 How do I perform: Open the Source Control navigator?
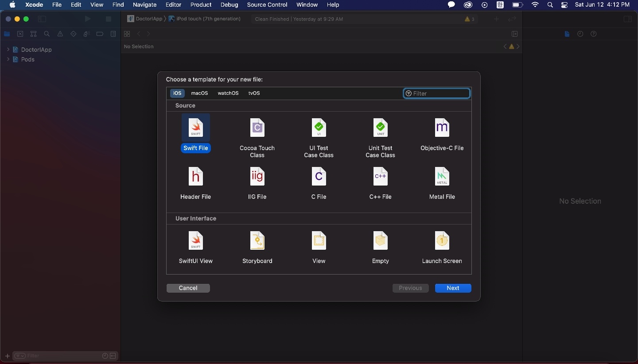pyautogui.click(x=20, y=34)
